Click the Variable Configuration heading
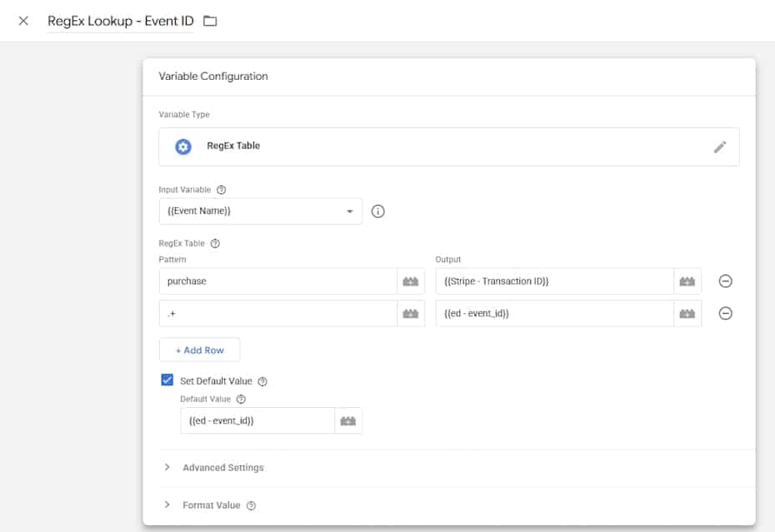The height and width of the screenshot is (532, 775). tap(213, 76)
